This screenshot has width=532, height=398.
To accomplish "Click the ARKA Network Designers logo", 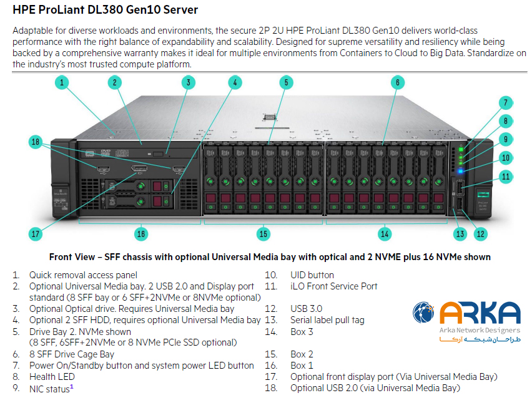I will pos(466,320).
